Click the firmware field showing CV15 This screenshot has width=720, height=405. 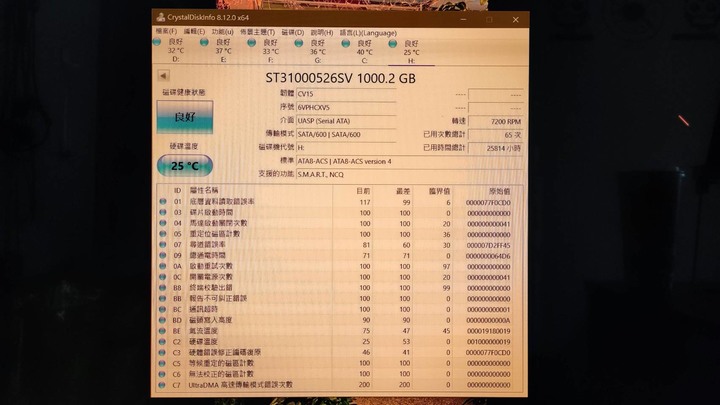point(346,94)
